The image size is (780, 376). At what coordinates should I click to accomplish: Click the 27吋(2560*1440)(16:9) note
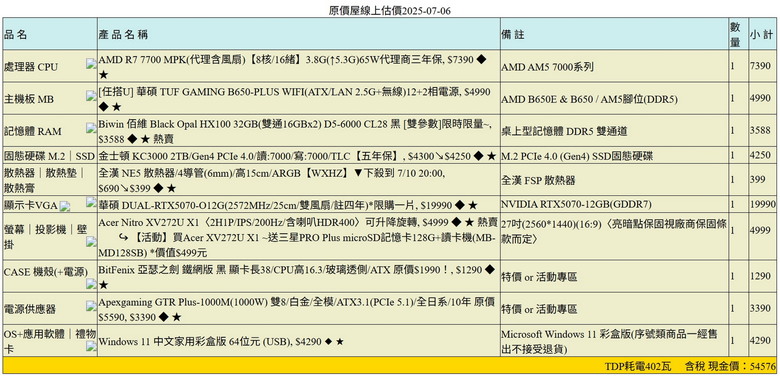click(614, 232)
